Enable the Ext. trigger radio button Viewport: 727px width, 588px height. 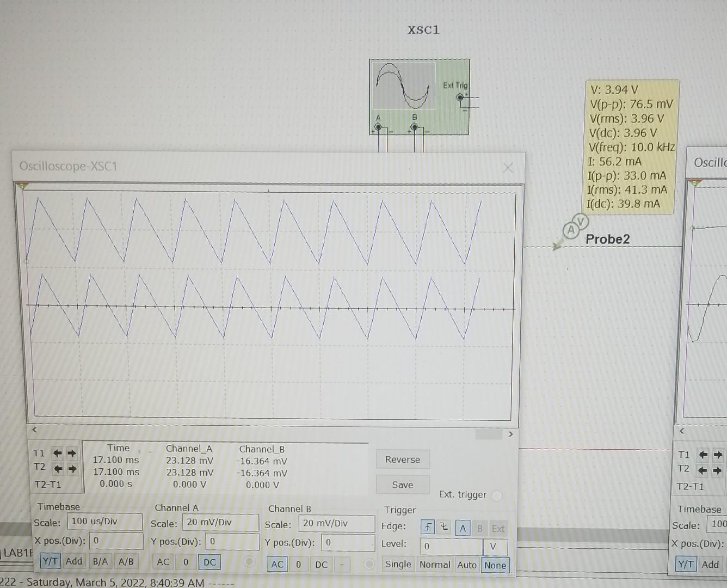(x=496, y=495)
